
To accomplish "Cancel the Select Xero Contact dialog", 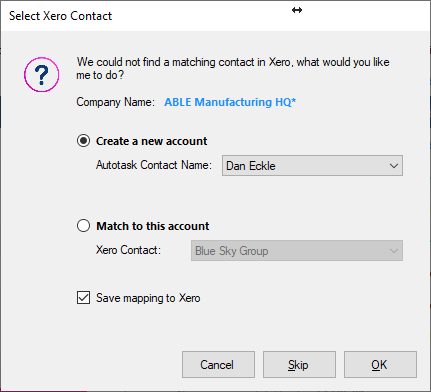I will click(218, 364).
